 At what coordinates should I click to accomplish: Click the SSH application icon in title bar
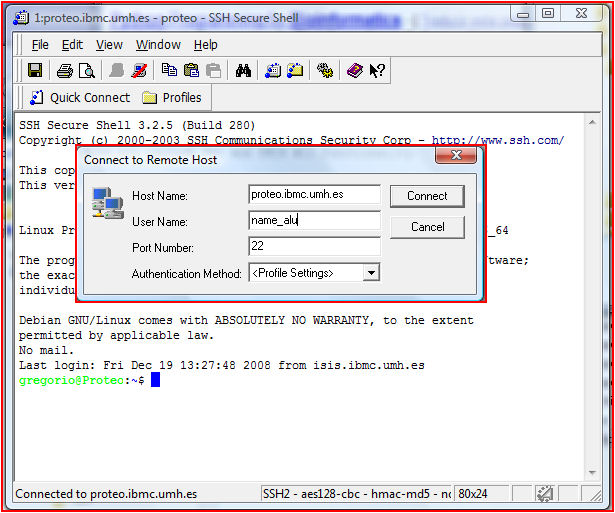(x=21, y=18)
